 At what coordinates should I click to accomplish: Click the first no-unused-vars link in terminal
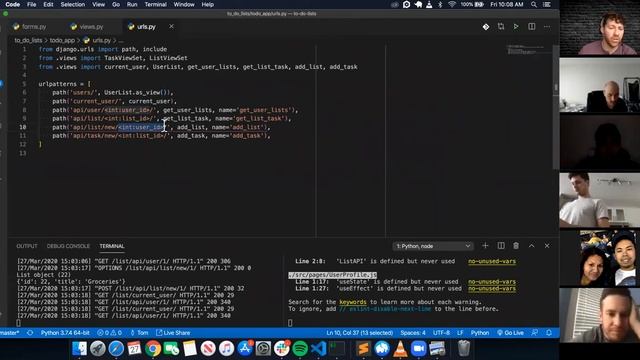pos(492,261)
